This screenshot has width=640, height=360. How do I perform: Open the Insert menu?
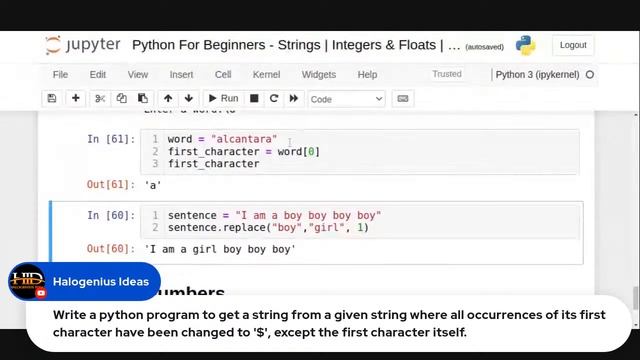(x=181, y=75)
